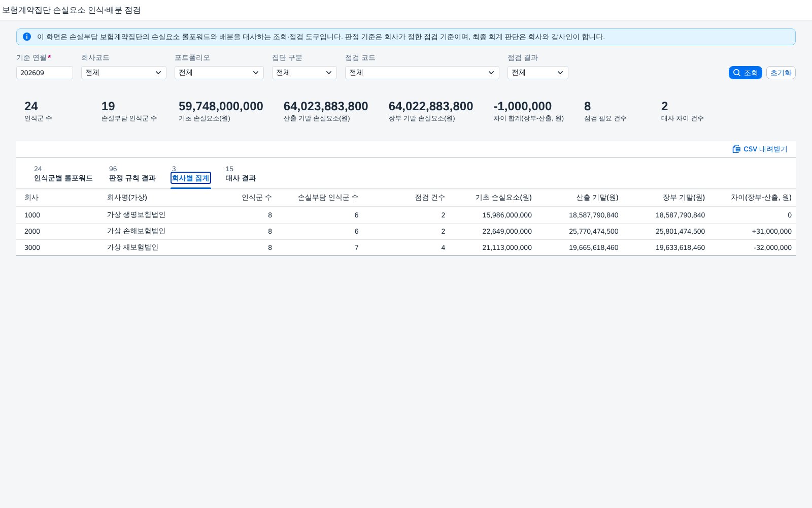The width and height of the screenshot is (812, 508).
Task: Open the 회사코드 dropdown
Action: click(124, 73)
